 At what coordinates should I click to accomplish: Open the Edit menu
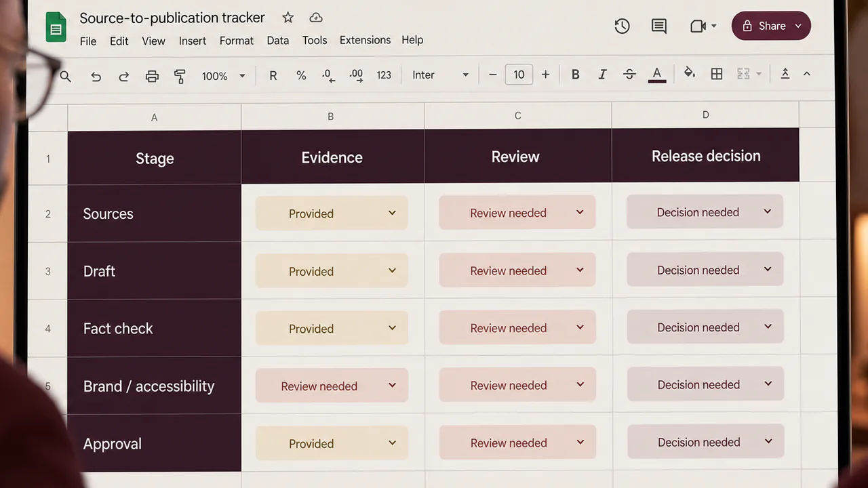coord(119,41)
